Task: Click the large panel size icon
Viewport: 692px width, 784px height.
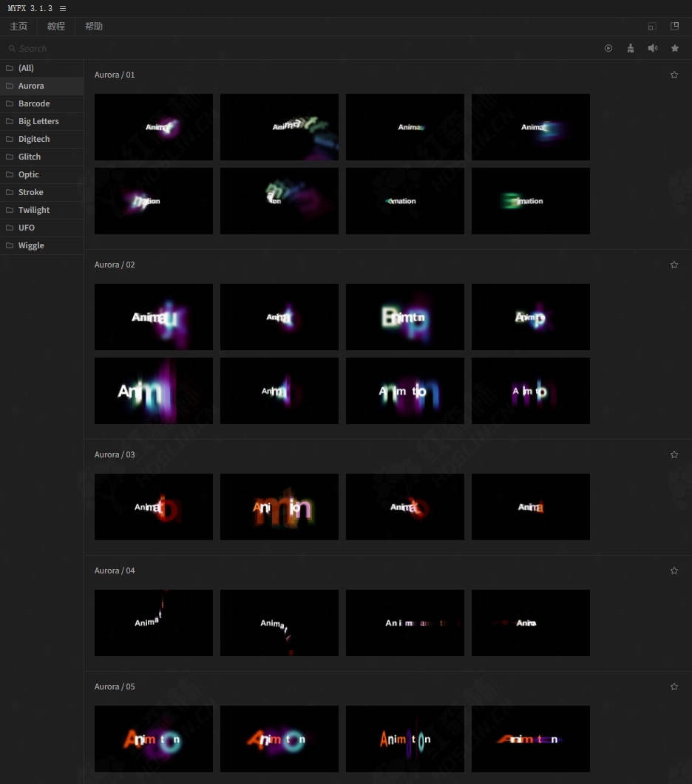Action: 674,26
